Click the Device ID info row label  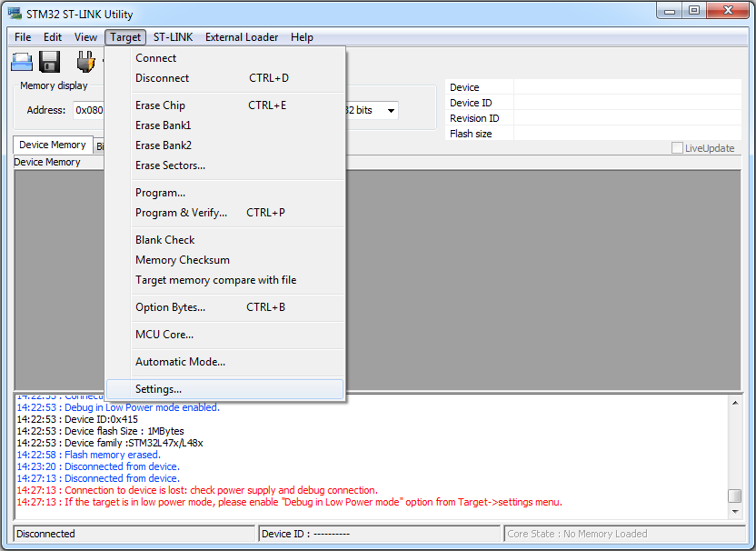(471, 103)
